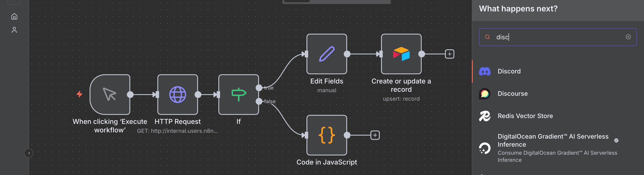
Task: Expand the sidebar with the chevron button
Action: pyautogui.click(x=29, y=153)
